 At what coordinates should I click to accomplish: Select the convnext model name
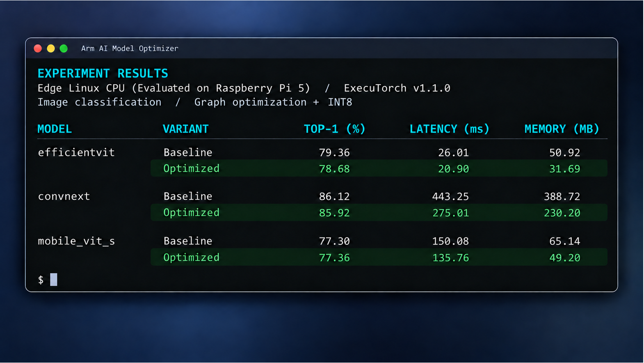point(64,196)
